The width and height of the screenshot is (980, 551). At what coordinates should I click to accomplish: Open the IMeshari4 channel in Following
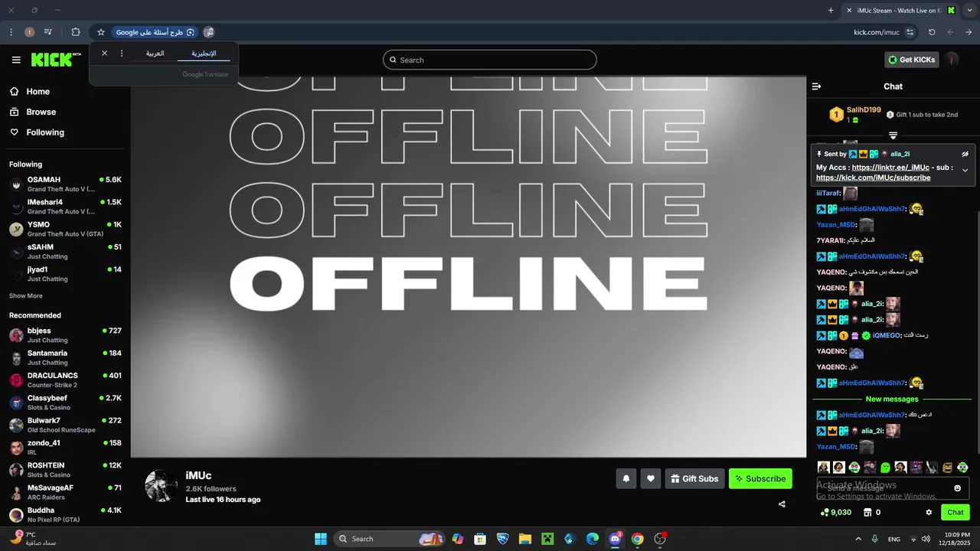coord(65,207)
